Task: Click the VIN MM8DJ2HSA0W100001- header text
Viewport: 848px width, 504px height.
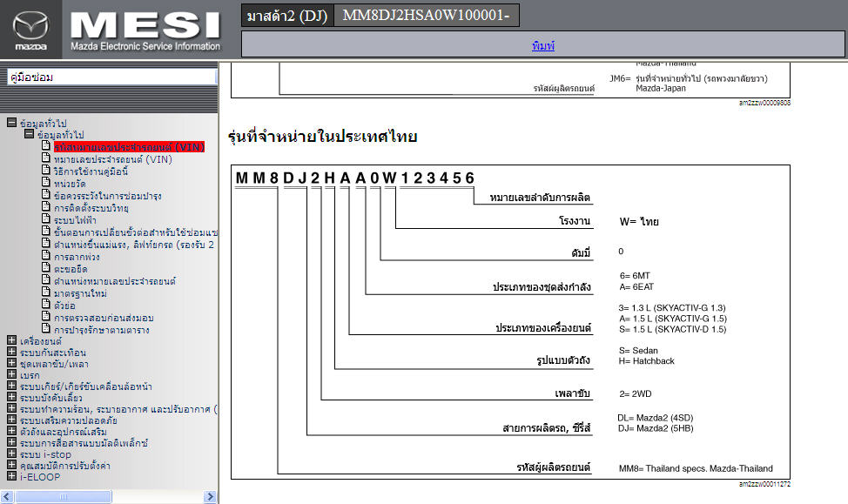Action: [x=426, y=15]
